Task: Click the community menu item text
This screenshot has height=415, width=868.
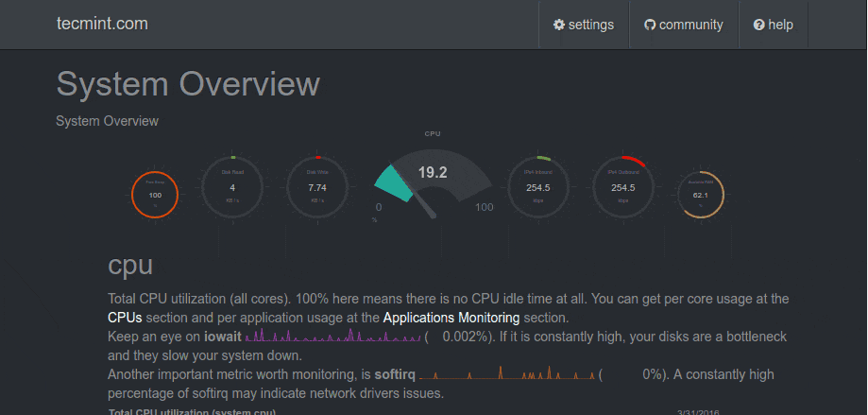Action: (x=691, y=25)
